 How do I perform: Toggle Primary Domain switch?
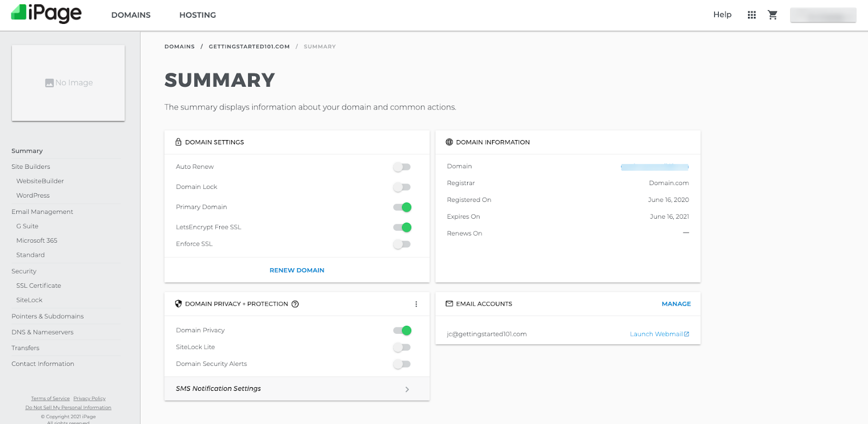[x=402, y=207]
